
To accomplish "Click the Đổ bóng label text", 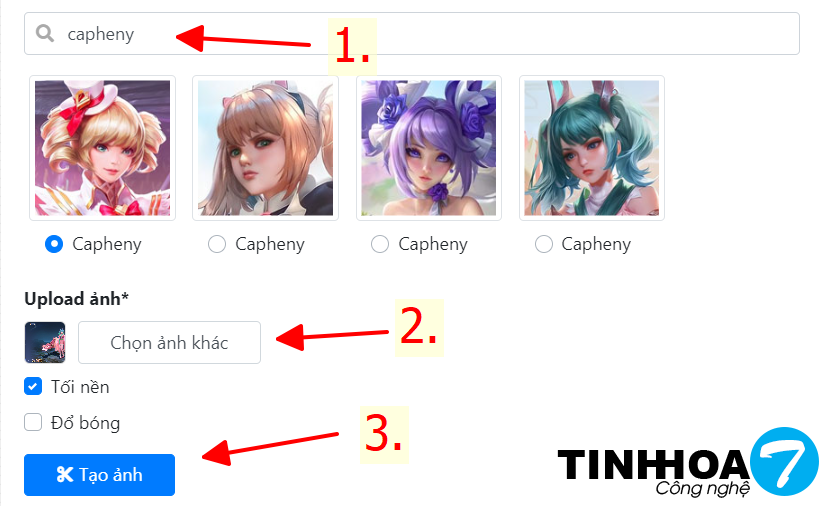I will [85, 423].
